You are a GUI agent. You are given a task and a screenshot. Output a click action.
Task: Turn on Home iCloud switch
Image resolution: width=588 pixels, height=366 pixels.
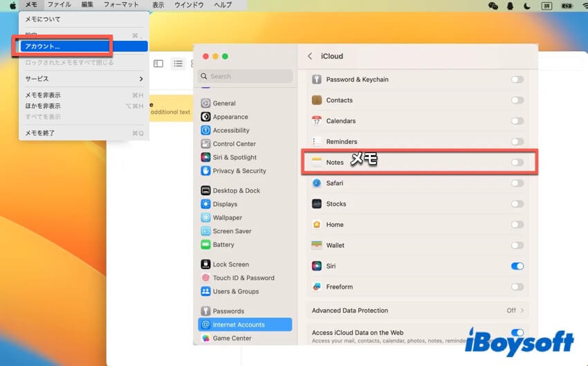pyautogui.click(x=517, y=224)
